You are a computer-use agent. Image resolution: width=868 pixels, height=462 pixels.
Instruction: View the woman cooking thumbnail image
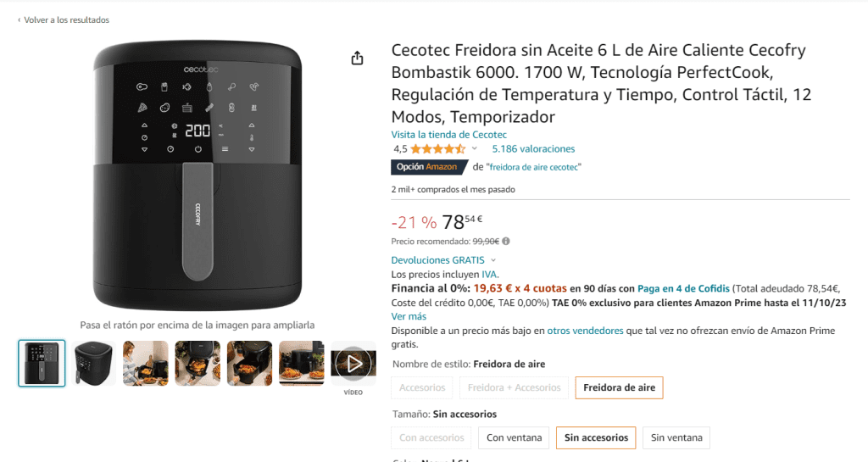pyautogui.click(x=146, y=363)
